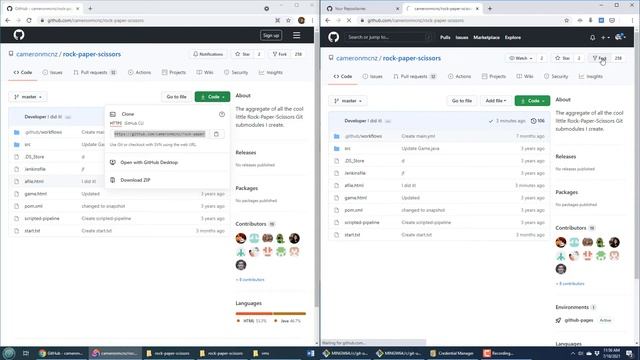The width and height of the screenshot is (640, 360).
Task: Switch to Actions tab in left window
Action: (x=139, y=73)
